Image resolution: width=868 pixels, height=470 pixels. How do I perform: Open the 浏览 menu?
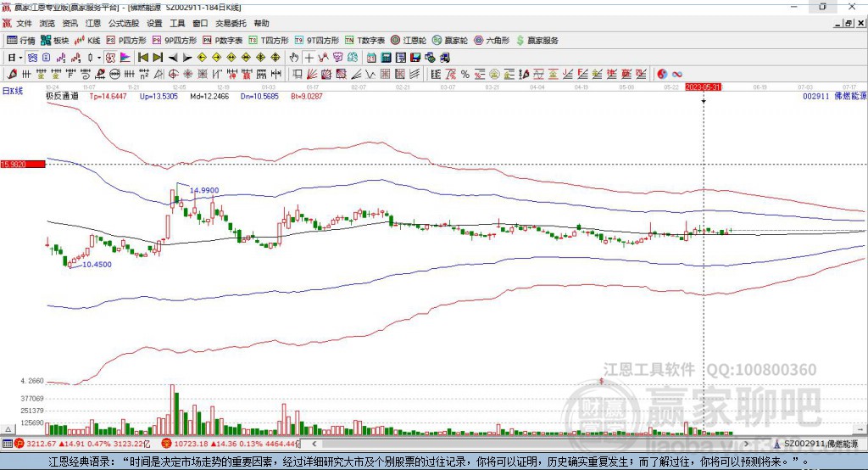(x=47, y=23)
